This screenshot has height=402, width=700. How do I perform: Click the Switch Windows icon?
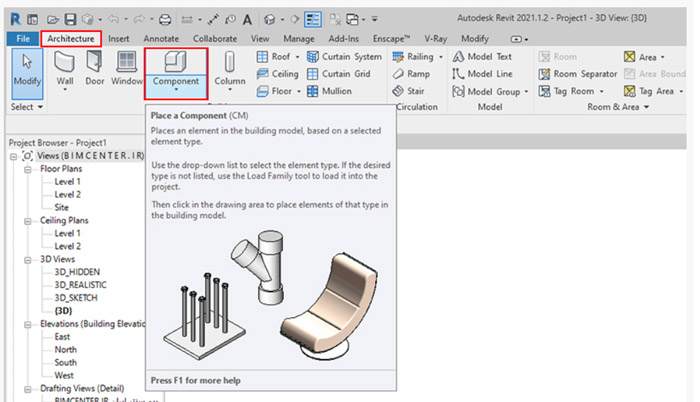pos(352,20)
